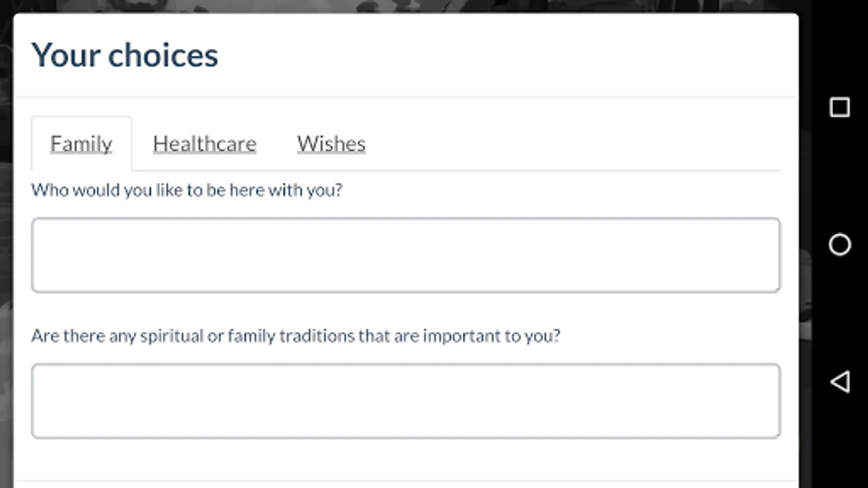Image resolution: width=868 pixels, height=488 pixels.
Task: Tap the Android back triangle icon
Action: tap(840, 382)
